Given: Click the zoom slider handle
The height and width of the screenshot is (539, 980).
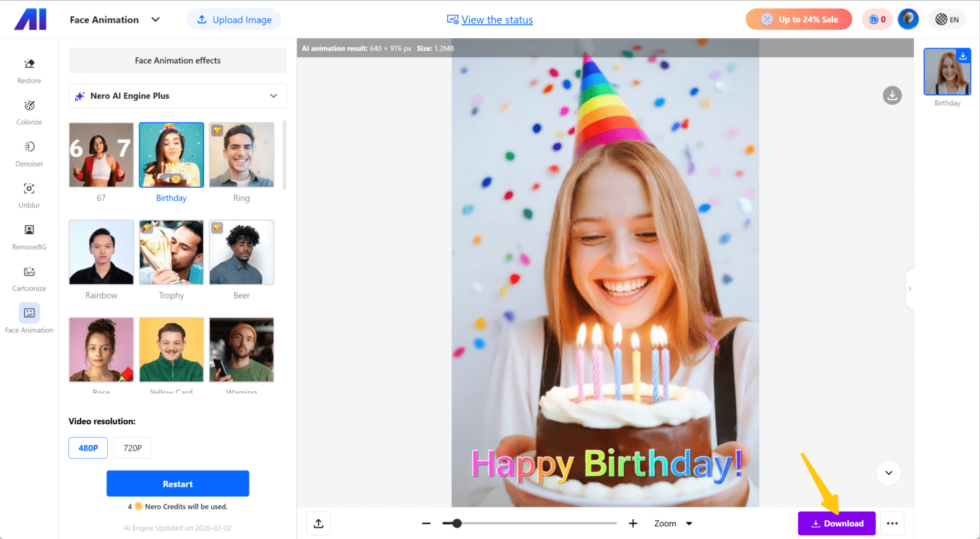Looking at the screenshot, I should [457, 524].
